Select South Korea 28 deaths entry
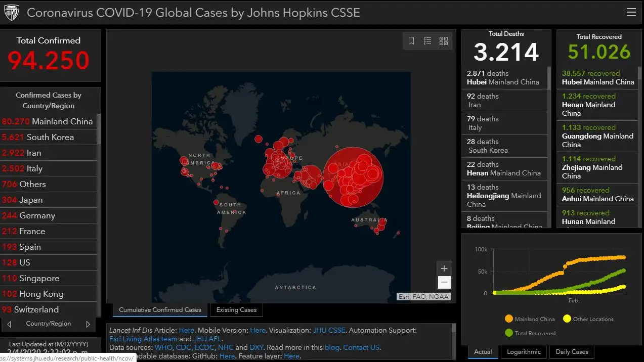 point(504,146)
